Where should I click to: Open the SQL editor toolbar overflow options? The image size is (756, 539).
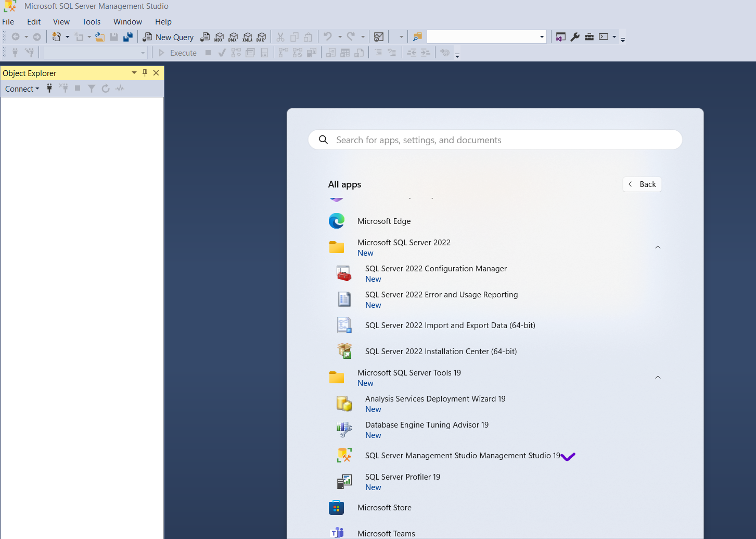point(457,55)
